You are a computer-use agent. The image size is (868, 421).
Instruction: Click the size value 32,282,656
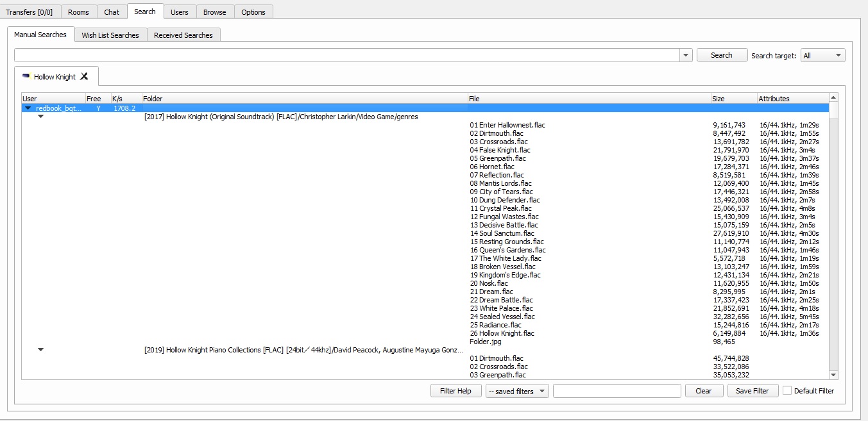[x=731, y=317]
